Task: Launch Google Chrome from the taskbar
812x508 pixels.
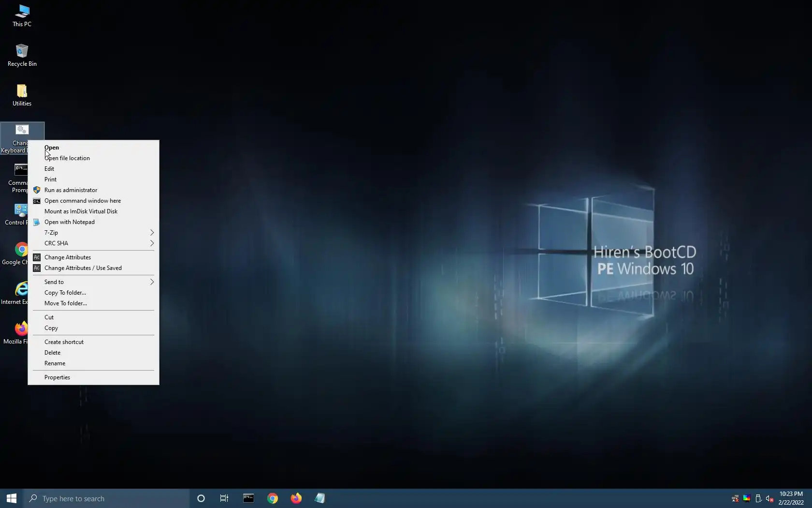Action: (273, 498)
